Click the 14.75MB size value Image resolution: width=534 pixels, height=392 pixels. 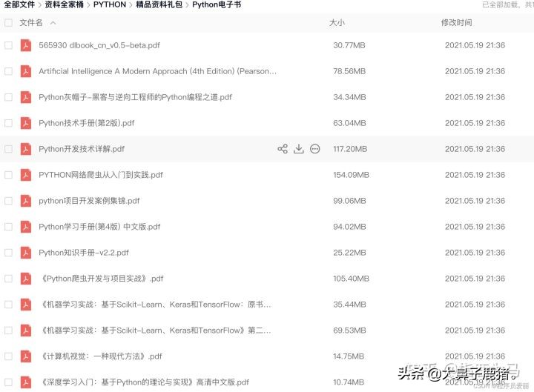[349, 356]
